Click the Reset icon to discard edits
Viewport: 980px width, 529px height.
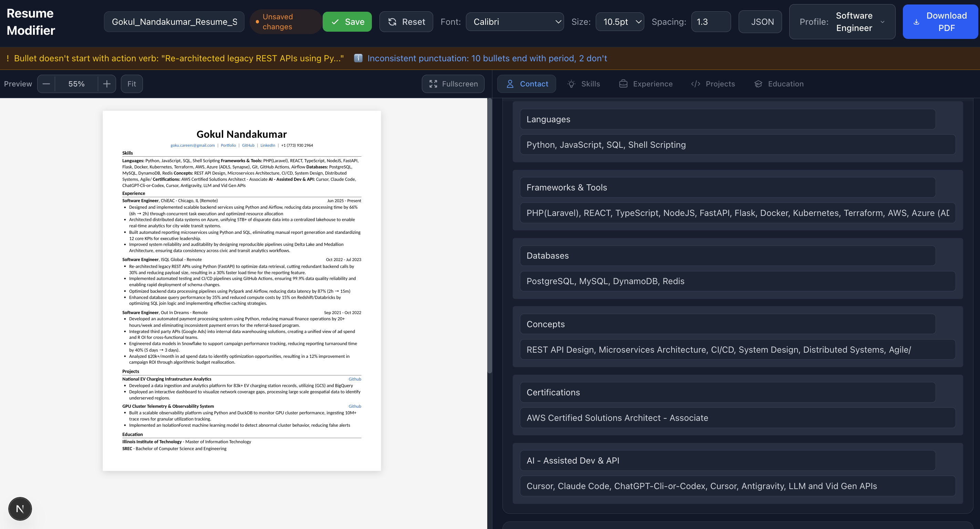392,22
